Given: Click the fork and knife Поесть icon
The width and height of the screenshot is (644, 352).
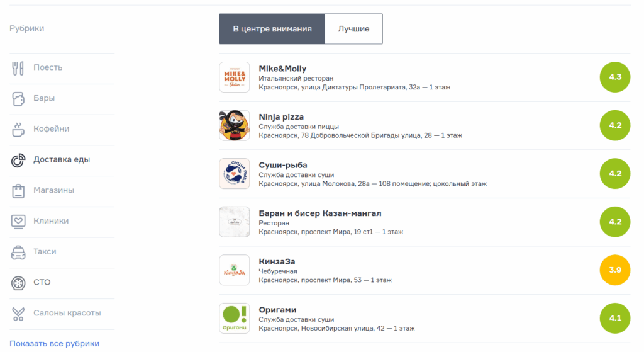Looking at the screenshot, I should coord(18,68).
